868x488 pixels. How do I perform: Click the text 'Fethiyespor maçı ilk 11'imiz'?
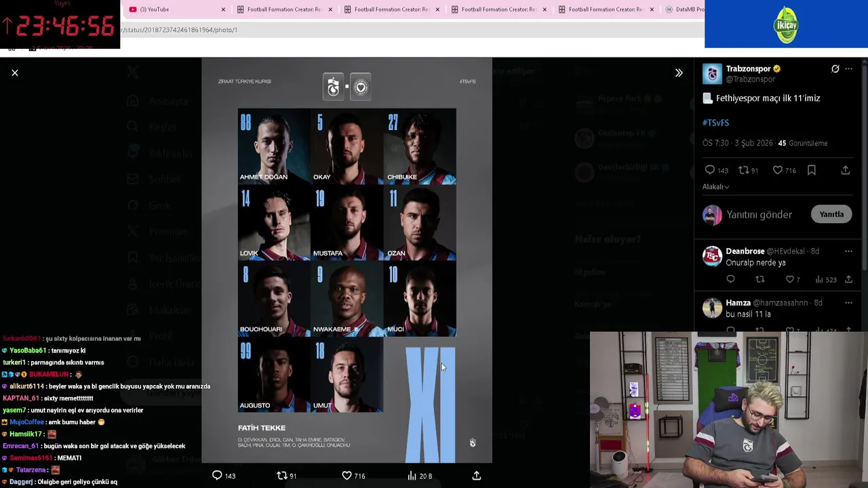click(x=768, y=98)
